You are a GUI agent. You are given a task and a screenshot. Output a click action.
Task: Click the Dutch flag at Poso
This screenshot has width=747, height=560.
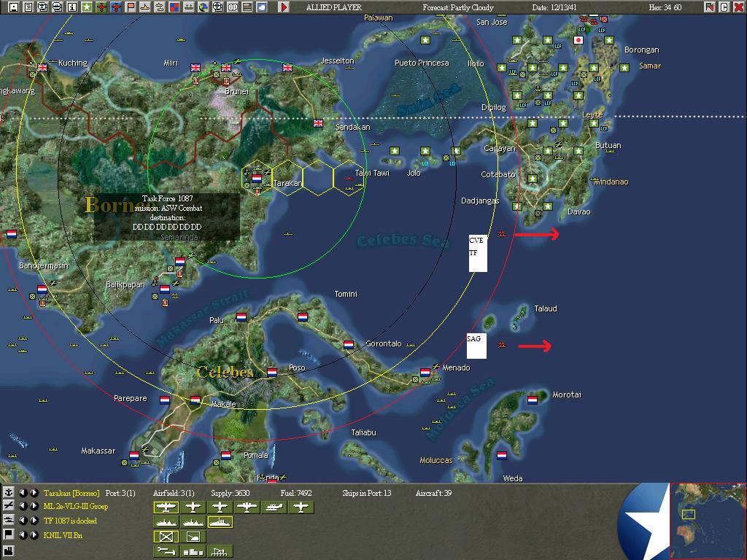[x=272, y=372]
